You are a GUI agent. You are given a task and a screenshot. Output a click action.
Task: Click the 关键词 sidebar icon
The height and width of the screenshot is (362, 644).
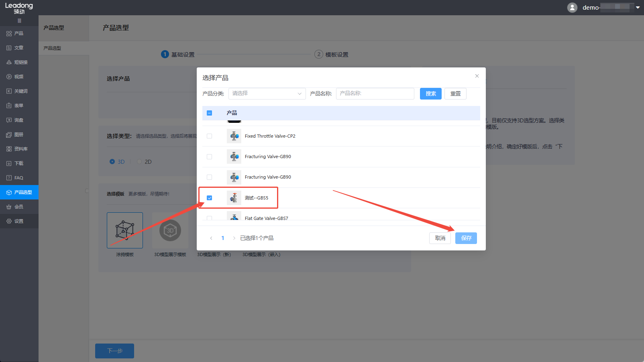(9, 91)
